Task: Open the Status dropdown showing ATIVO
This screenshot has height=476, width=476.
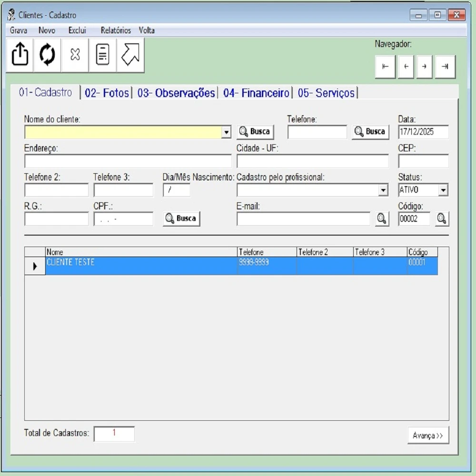Action: [x=443, y=190]
